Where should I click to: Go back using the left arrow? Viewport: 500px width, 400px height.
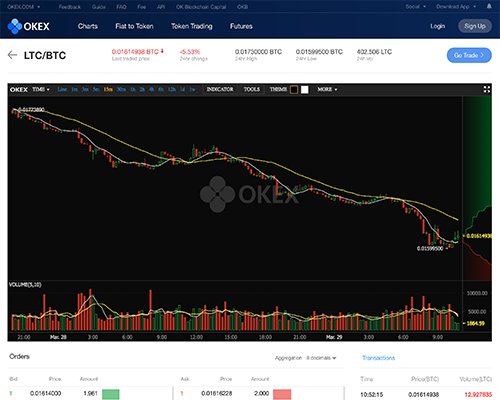point(12,55)
